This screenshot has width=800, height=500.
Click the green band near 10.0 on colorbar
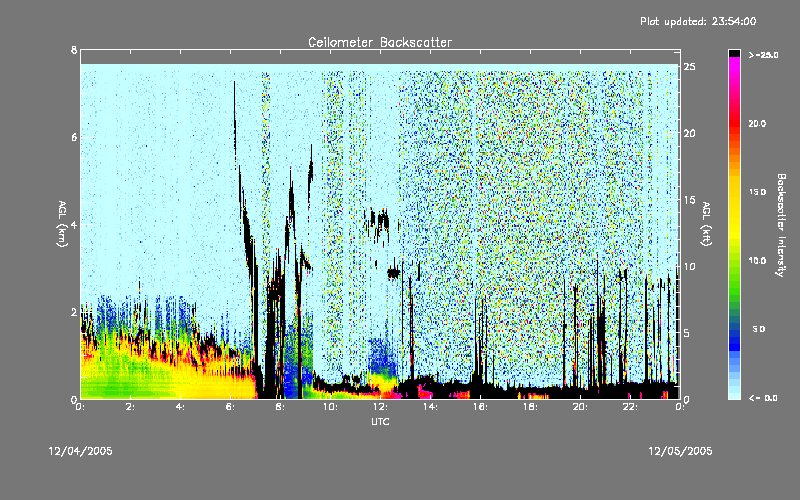734,261
